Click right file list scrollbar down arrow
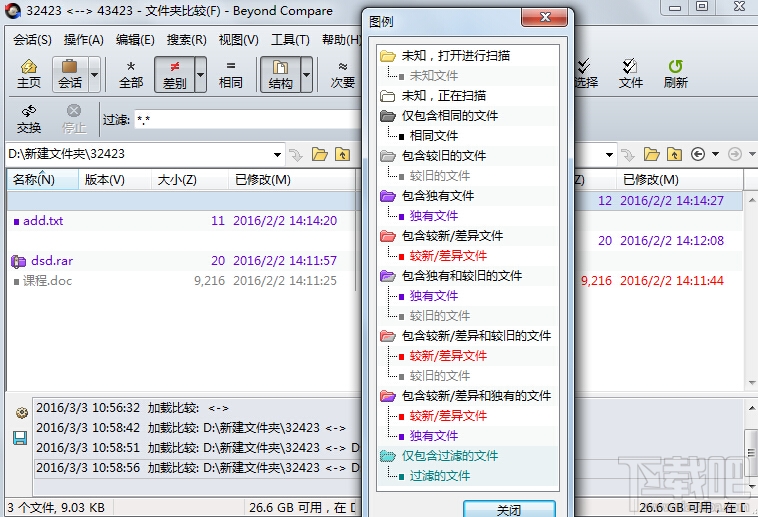Image resolution: width=758 pixels, height=517 pixels. (x=752, y=383)
